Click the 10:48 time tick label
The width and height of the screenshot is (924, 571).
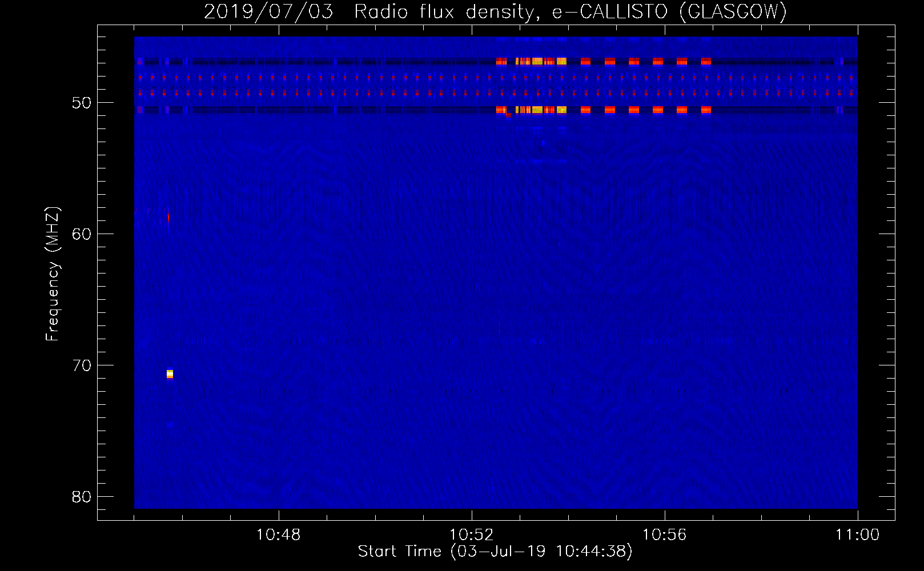(x=278, y=535)
